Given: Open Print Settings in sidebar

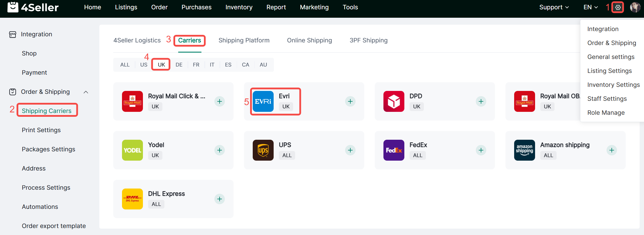Looking at the screenshot, I should [x=41, y=130].
